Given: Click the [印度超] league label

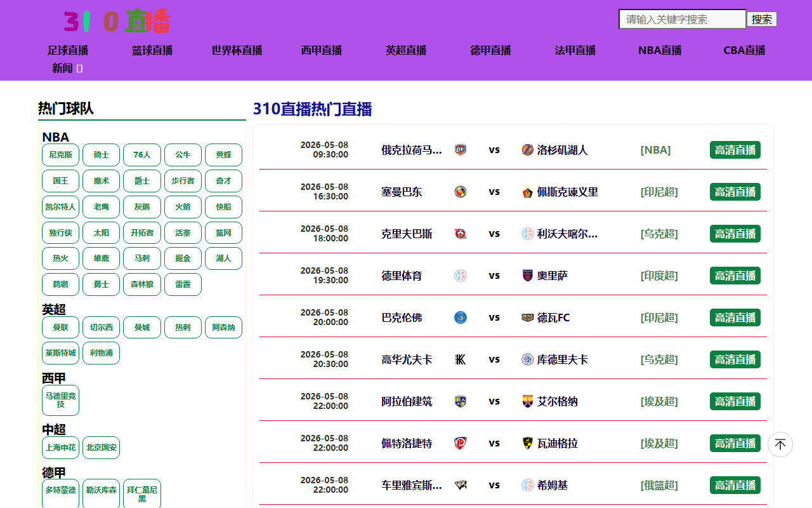Looking at the screenshot, I should coord(659,276).
